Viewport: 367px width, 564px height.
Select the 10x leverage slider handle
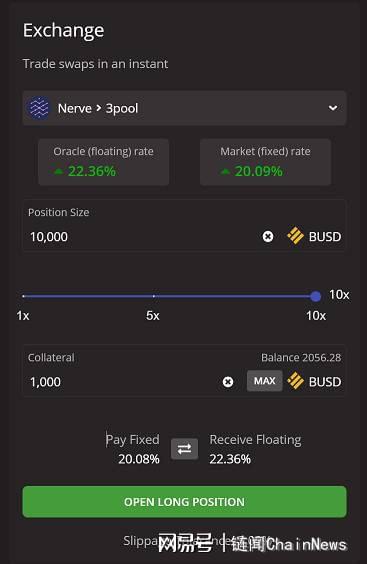tap(316, 296)
